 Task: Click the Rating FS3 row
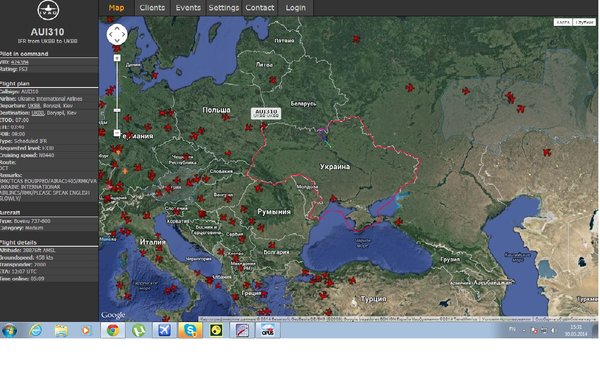point(49,69)
